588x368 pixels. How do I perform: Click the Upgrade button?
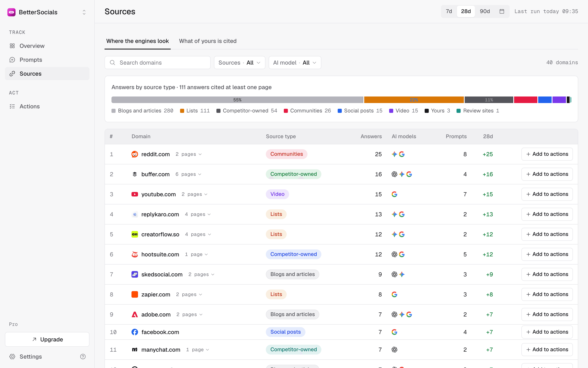coord(47,339)
